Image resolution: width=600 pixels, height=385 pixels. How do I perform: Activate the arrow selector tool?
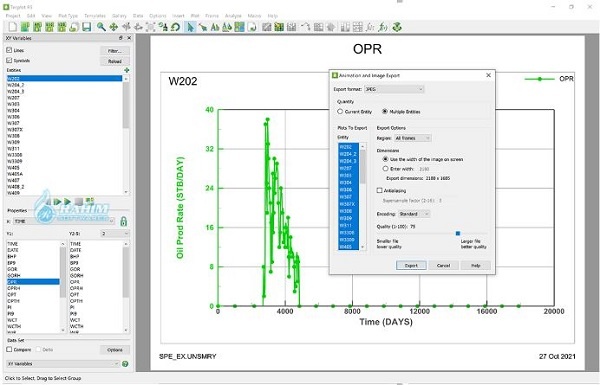[x=190, y=27]
